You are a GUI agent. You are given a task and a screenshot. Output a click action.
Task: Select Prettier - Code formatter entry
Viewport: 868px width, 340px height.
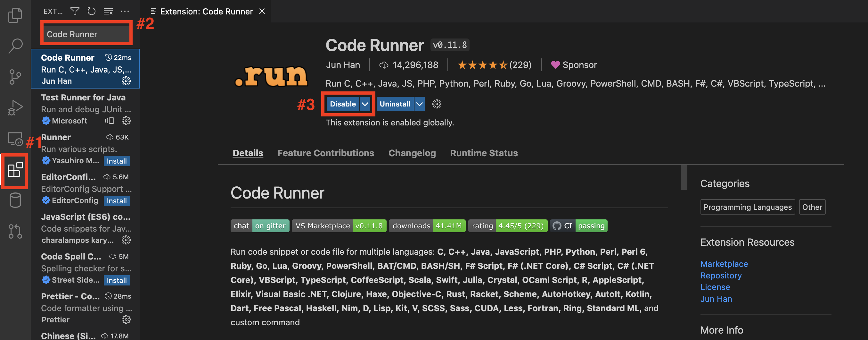[85, 308]
